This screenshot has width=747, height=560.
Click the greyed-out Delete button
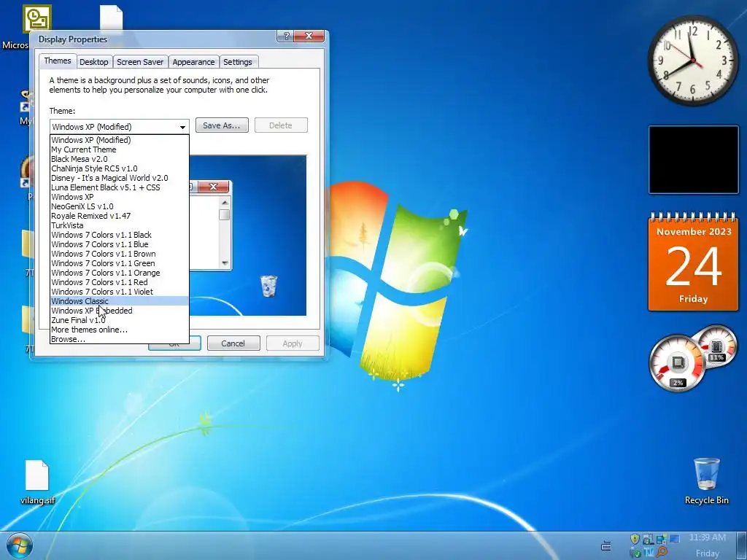pos(281,125)
